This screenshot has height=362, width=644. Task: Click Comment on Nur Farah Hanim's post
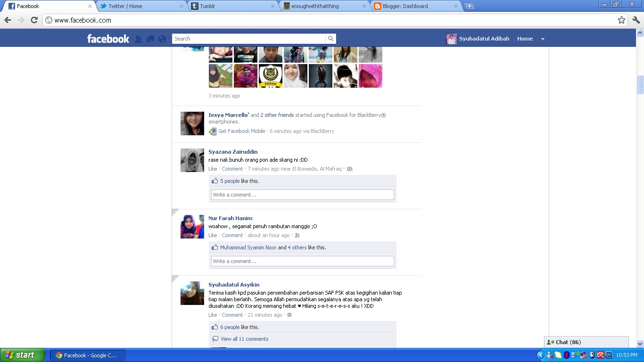[232, 235]
